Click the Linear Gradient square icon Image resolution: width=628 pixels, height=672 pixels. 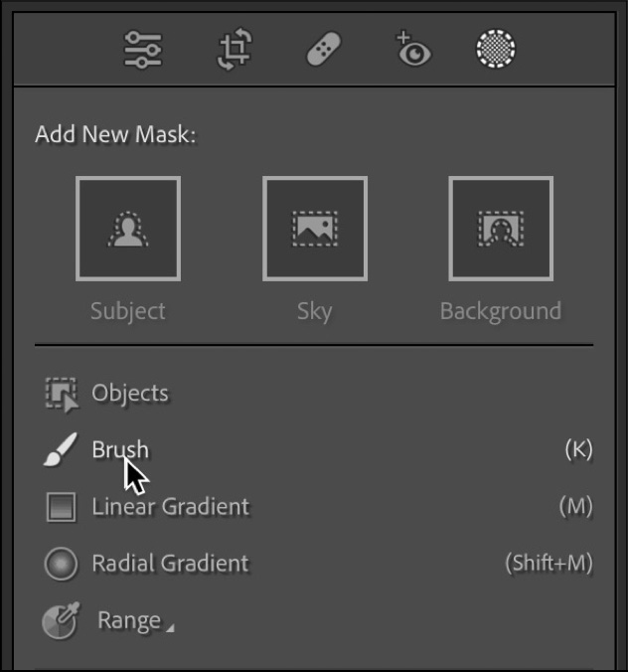point(61,507)
